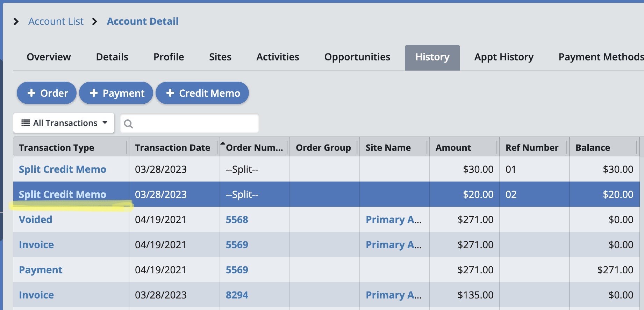Open the Appt History tab
The height and width of the screenshot is (310, 644).
click(x=503, y=57)
